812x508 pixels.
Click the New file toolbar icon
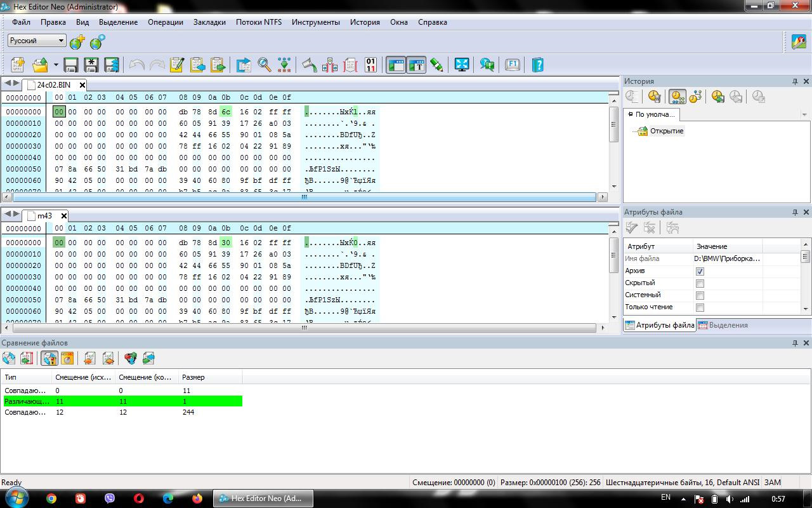(17, 65)
